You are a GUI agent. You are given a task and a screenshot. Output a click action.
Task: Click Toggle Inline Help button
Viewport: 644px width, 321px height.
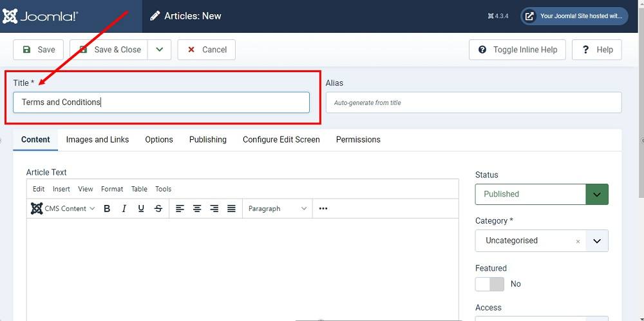click(518, 50)
